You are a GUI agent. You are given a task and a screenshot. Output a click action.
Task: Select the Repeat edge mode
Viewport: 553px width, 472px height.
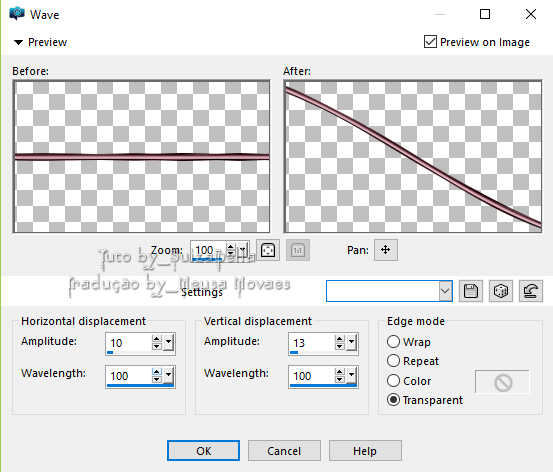(x=393, y=361)
